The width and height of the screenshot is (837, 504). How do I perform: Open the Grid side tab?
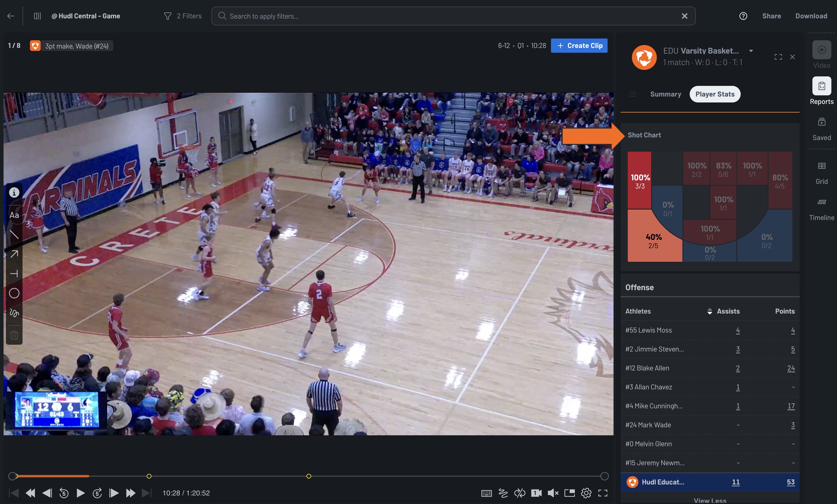(x=822, y=173)
